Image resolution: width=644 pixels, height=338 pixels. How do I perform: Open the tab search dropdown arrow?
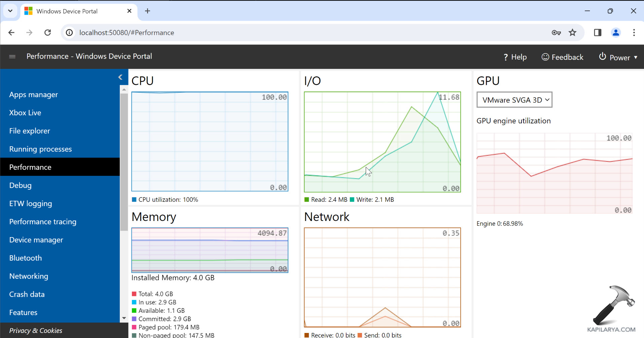(x=10, y=11)
